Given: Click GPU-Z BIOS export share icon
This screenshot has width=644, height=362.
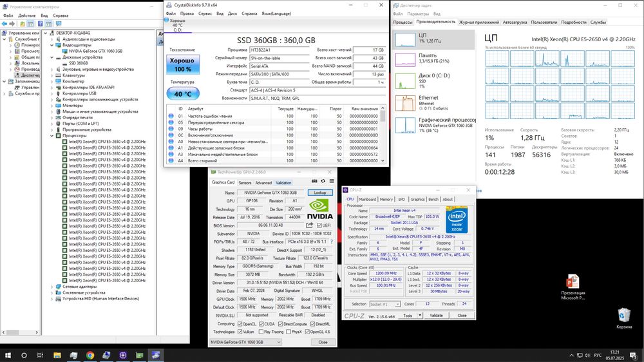Looking at the screenshot, I should coord(309,225).
